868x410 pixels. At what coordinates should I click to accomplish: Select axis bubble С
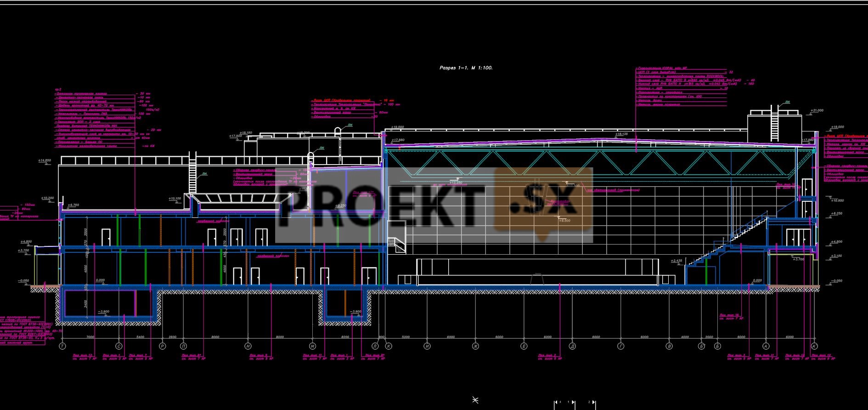click(119, 346)
